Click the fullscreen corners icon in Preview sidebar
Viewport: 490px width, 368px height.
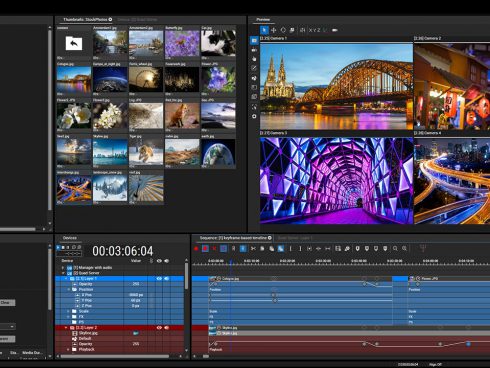254,107
